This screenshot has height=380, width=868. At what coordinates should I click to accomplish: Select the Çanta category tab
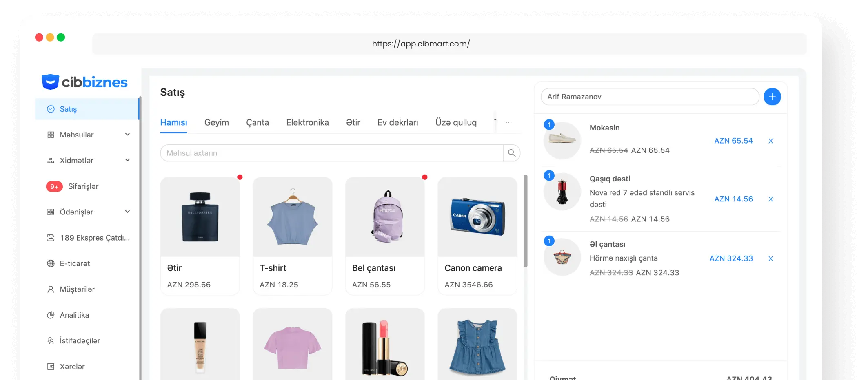coord(258,122)
